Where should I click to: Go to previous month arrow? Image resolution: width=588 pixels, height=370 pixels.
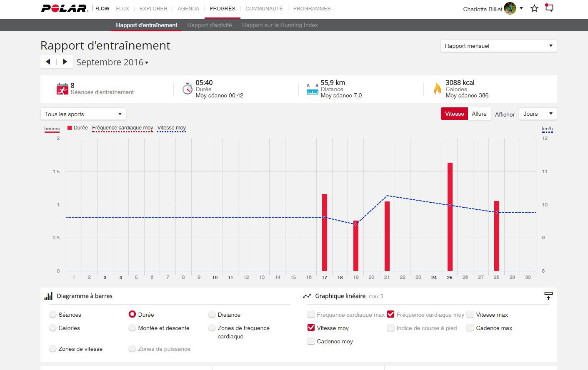pyautogui.click(x=48, y=62)
